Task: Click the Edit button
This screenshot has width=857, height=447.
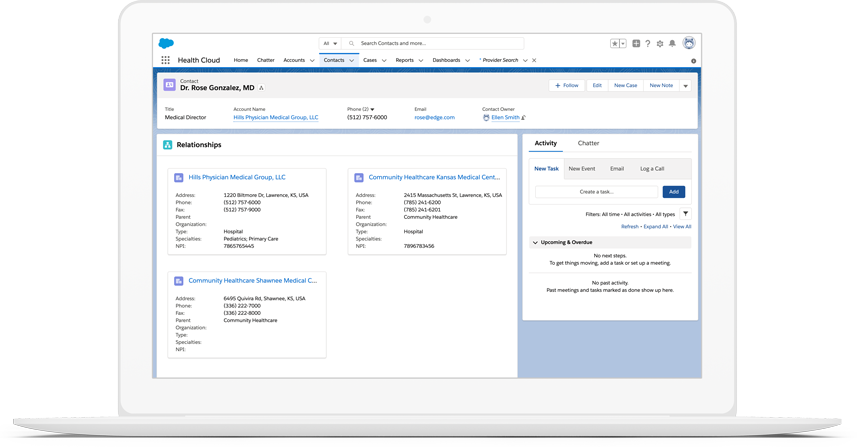Action: 597,86
